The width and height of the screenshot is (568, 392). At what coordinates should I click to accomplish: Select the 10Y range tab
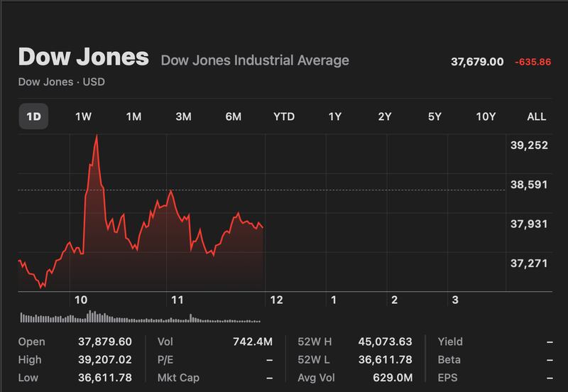pyautogui.click(x=486, y=116)
